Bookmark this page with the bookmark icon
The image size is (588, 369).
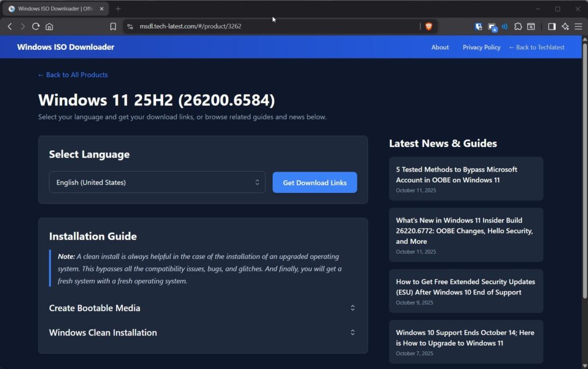click(x=113, y=26)
